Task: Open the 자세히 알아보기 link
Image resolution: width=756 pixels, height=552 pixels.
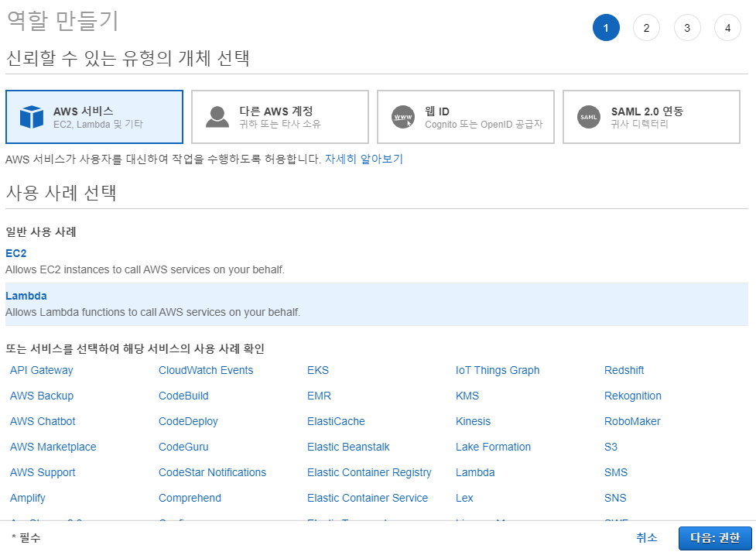Action: pyautogui.click(x=364, y=159)
